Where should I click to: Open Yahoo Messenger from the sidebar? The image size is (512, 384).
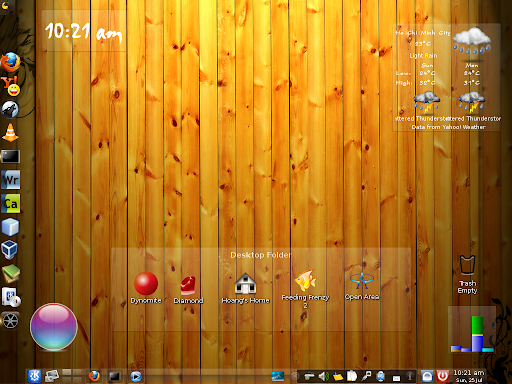(10, 86)
